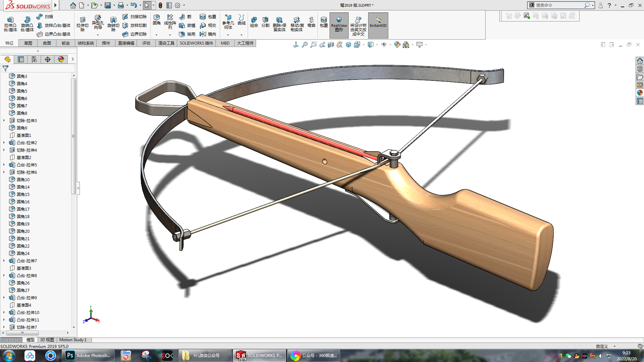
Task: Click the Motion Study 1 tab
Action: pos(73,340)
